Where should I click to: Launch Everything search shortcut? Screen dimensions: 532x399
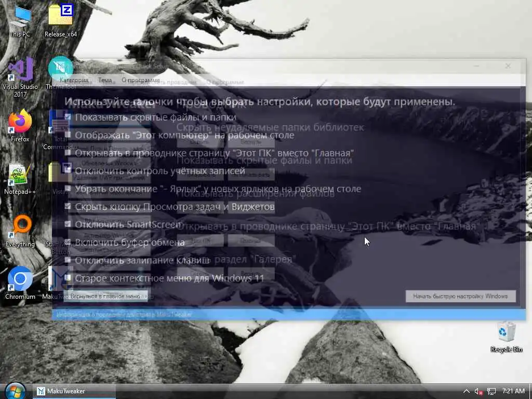20,231
